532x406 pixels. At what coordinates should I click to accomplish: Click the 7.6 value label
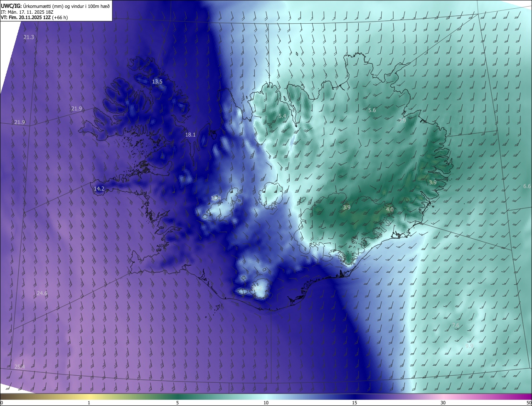456,326
